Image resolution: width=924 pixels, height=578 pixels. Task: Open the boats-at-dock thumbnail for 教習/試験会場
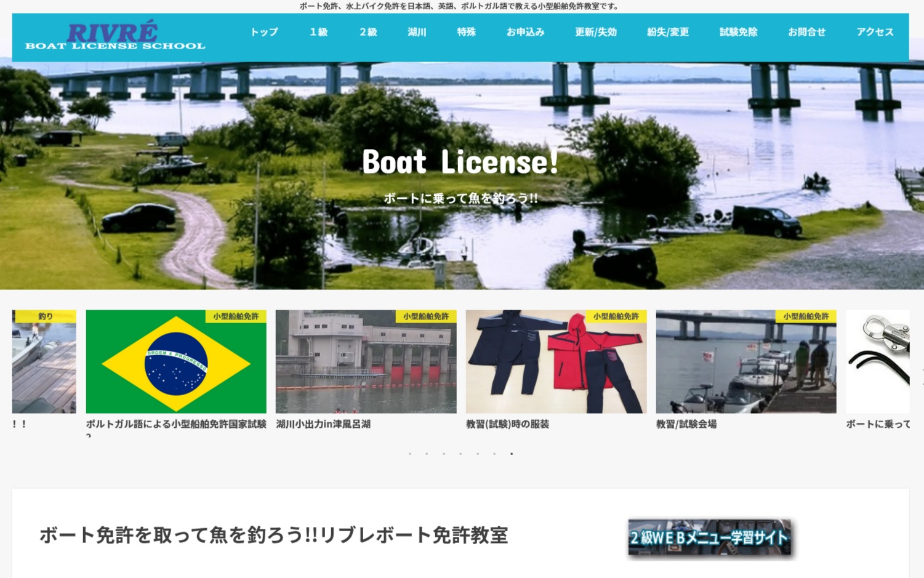tap(746, 361)
